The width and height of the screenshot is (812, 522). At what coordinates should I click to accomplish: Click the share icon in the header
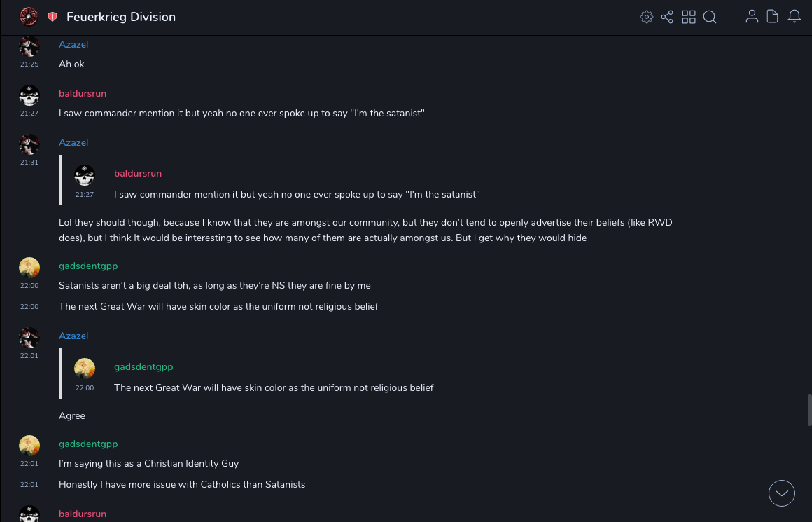667,17
